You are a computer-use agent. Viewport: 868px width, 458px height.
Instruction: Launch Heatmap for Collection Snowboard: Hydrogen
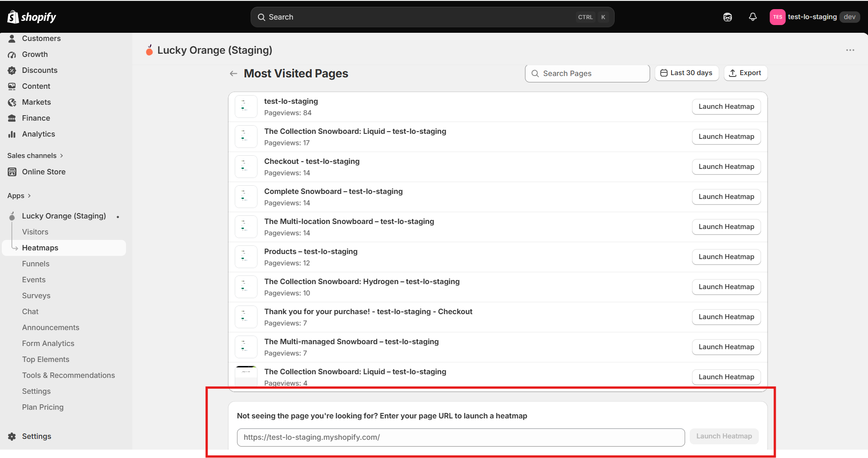point(726,287)
